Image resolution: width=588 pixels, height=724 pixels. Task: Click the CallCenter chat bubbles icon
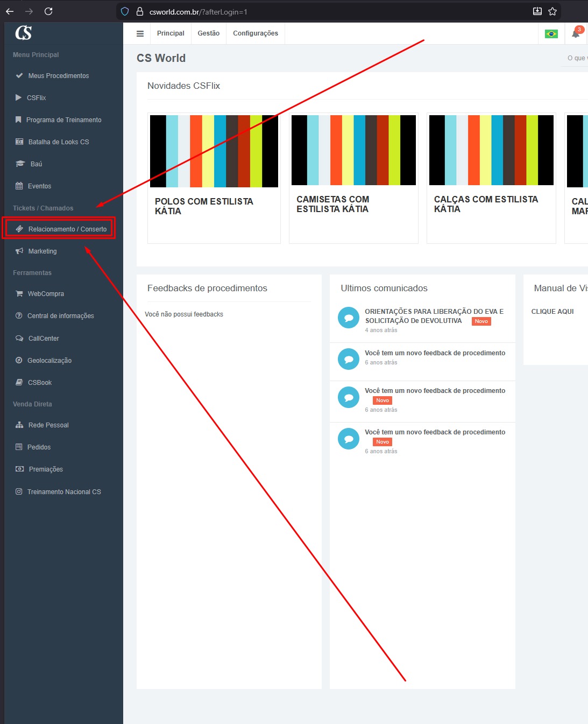(19, 338)
